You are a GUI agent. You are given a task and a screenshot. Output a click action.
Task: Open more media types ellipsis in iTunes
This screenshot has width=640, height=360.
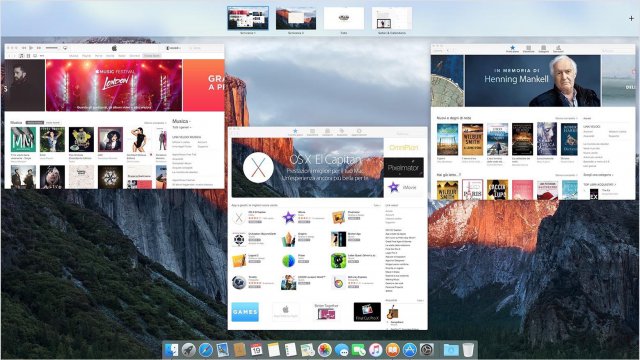pyautogui.click(x=42, y=56)
